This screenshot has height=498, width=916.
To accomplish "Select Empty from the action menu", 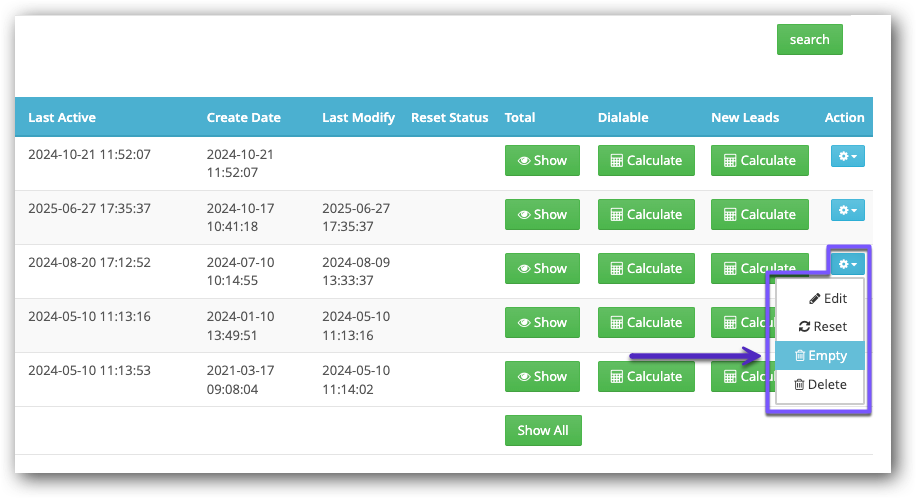I will (x=820, y=355).
